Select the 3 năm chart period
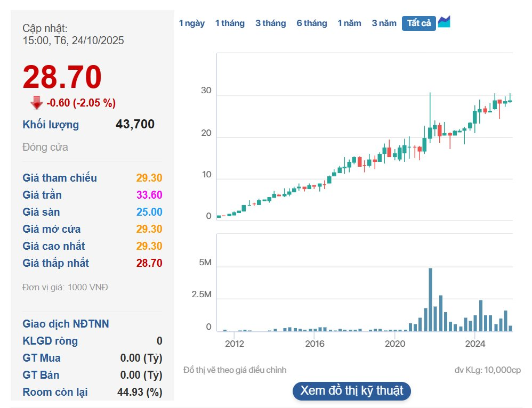This screenshot has width=532, height=408. coord(384,23)
